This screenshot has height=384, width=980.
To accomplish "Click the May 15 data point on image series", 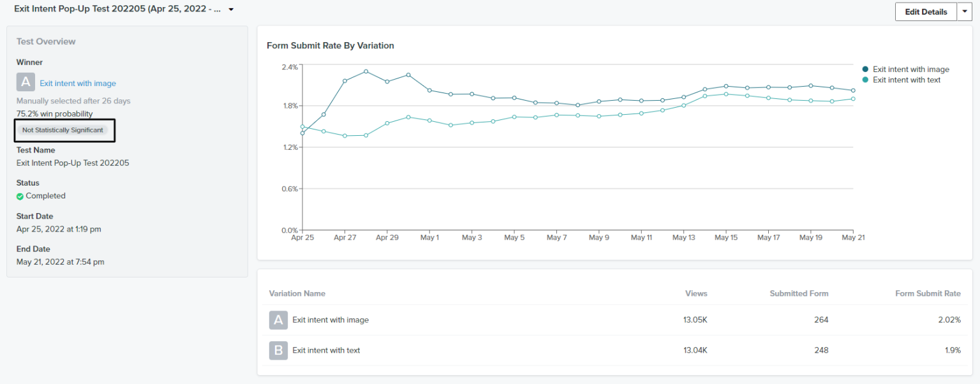I will coord(726,85).
